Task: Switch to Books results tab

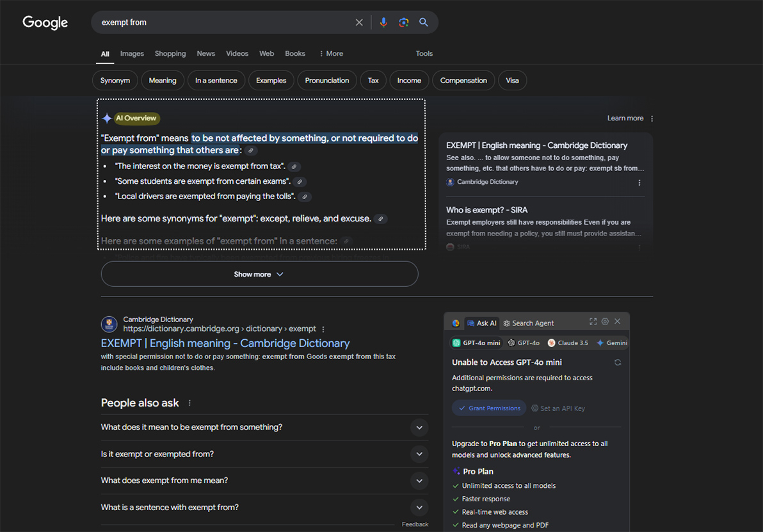Action: [295, 54]
